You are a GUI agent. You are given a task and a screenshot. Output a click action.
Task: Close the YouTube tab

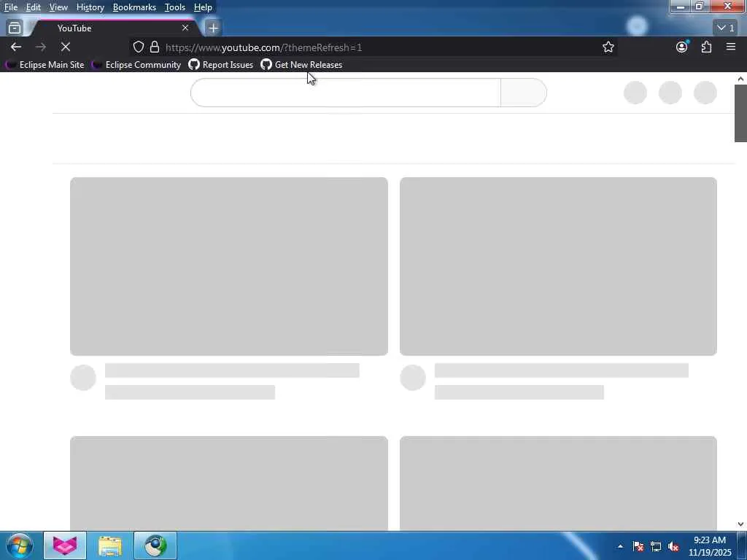pyautogui.click(x=185, y=28)
